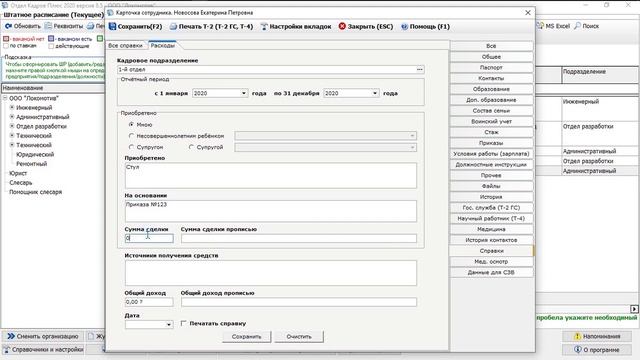Screen dimensions: 640x360
Task: Click the Источники получения средств text area
Action: [x=271, y=273]
